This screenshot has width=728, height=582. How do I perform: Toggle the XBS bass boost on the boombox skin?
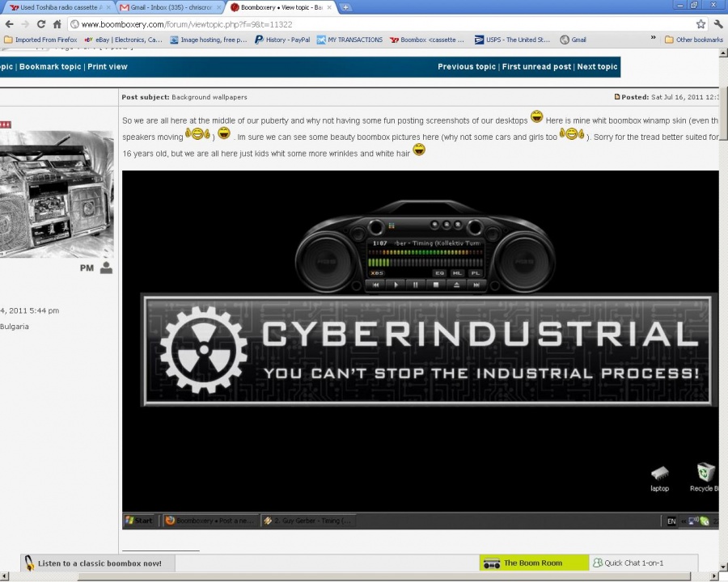pyautogui.click(x=377, y=273)
